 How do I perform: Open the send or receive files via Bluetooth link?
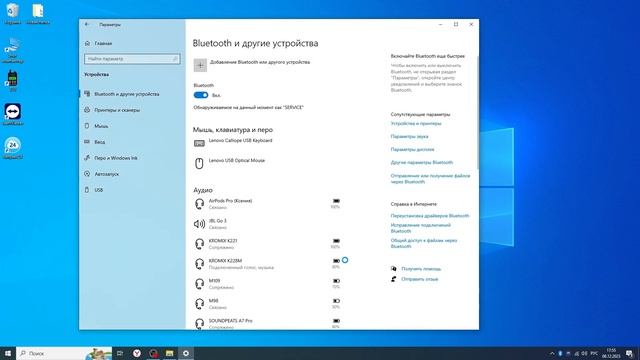click(x=430, y=179)
